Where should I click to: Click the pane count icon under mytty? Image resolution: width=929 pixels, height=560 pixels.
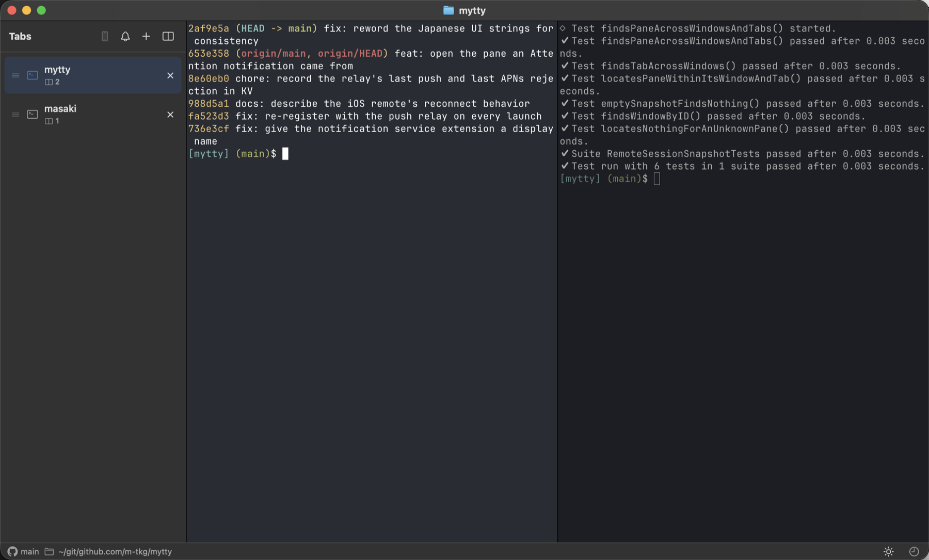tap(49, 82)
